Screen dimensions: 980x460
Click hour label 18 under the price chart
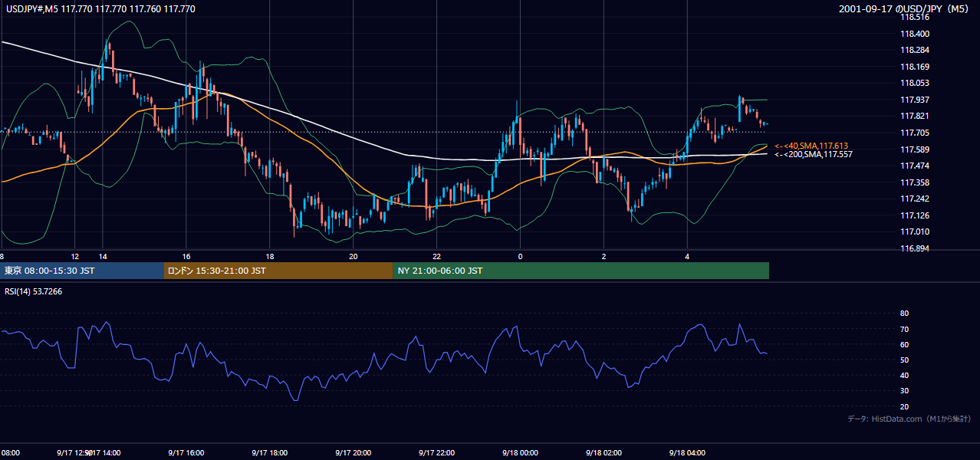coord(270,256)
